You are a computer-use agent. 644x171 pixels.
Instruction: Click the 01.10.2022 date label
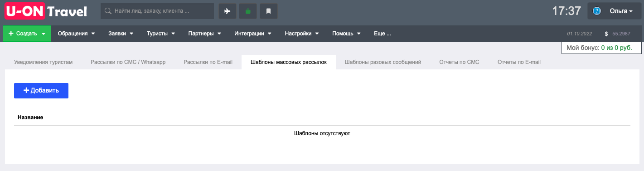coord(580,34)
